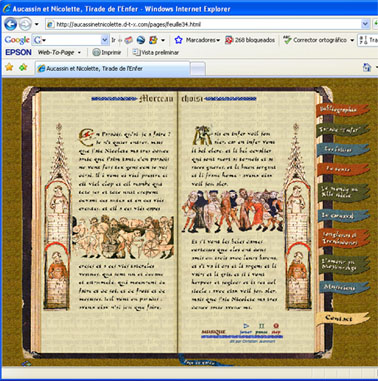Viewport: 378px width, 381px height.
Task: Pause the page music
Action: pyautogui.click(x=261, y=328)
